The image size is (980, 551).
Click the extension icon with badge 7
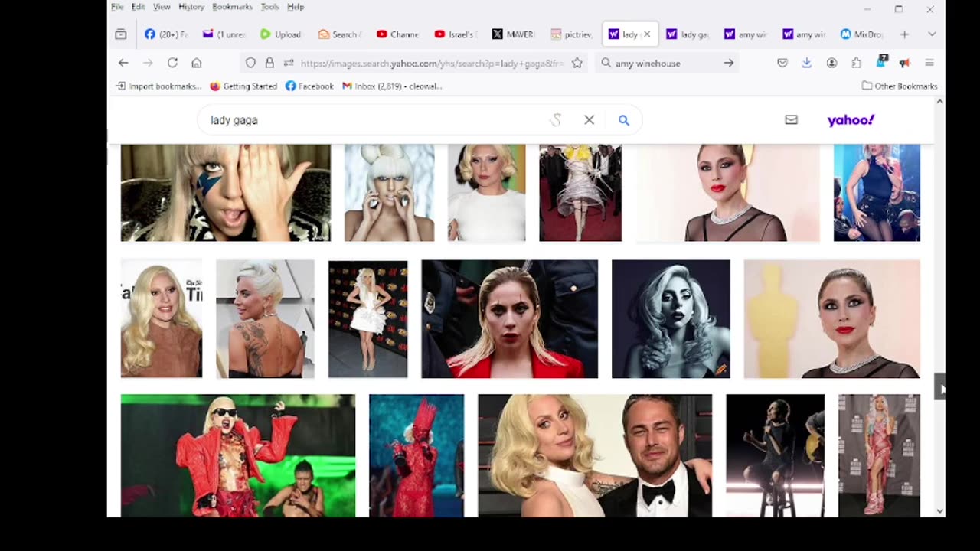click(x=880, y=61)
